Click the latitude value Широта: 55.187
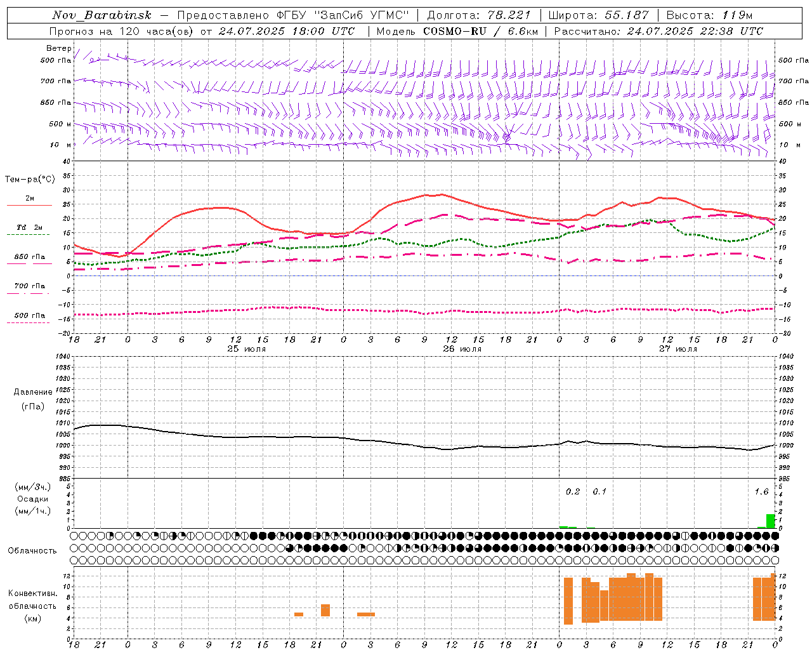The image size is (812, 650). coord(598,15)
